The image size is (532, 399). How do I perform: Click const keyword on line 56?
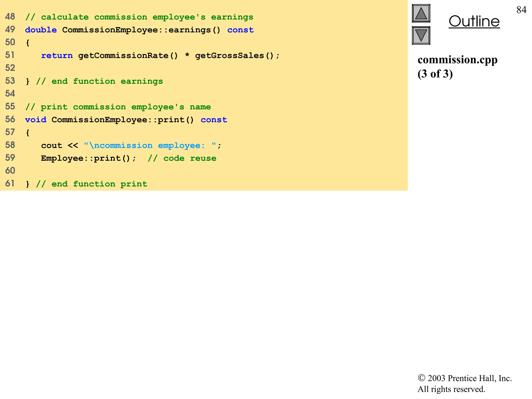click(x=214, y=120)
